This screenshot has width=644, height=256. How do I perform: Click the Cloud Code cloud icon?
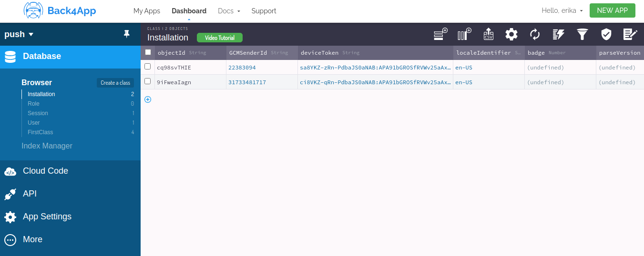click(x=10, y=171)
